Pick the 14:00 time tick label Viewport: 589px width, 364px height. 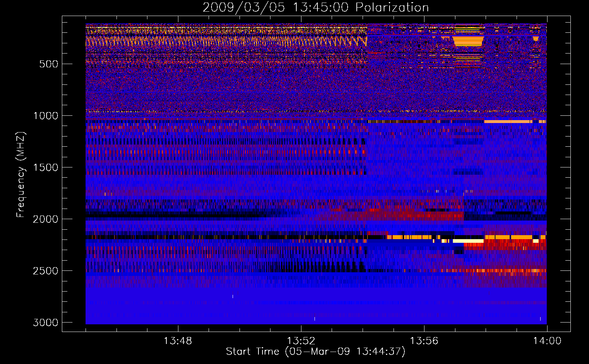tap(547, 341)
